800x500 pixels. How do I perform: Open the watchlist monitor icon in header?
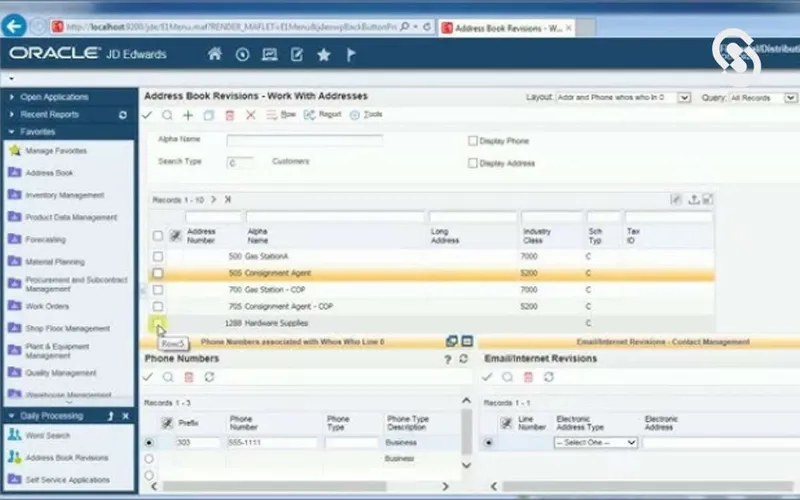click(x=269, y=54)
